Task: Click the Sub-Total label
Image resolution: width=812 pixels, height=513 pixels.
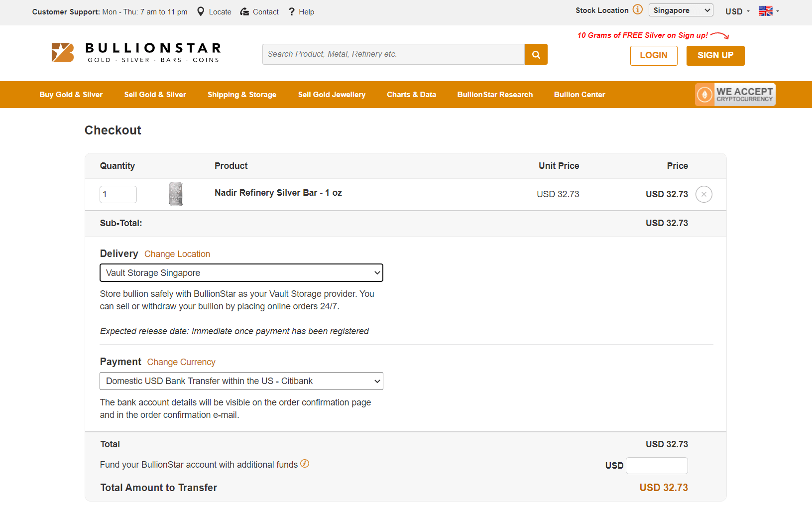Action: coord(121,223)
